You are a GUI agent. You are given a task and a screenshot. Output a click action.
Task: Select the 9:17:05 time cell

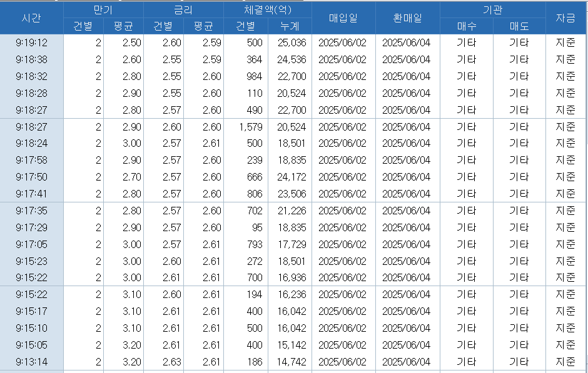pyautogui.click(x=31, y=244)
